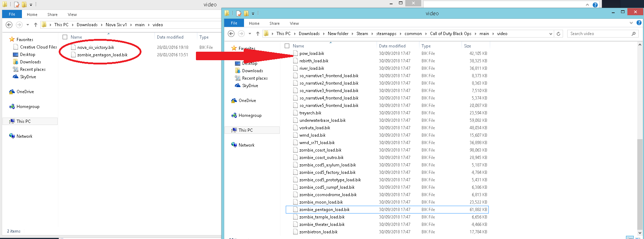Open View tab in right window
The width and height of the screenshot is (644, 239).
(294, 23)
